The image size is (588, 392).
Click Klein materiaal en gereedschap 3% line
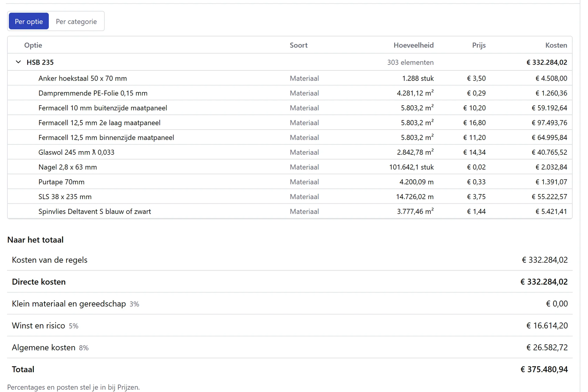[x=290, y=303]
